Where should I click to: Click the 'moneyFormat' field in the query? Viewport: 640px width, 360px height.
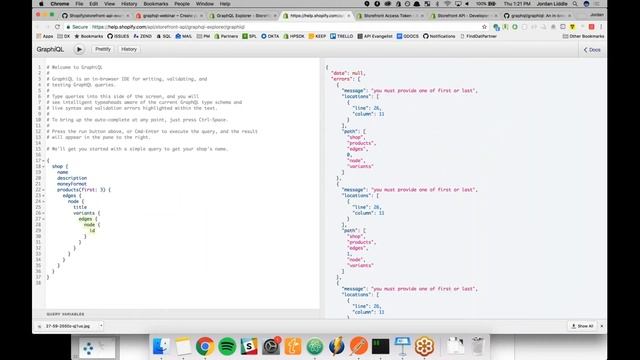(x=72, y=184)
